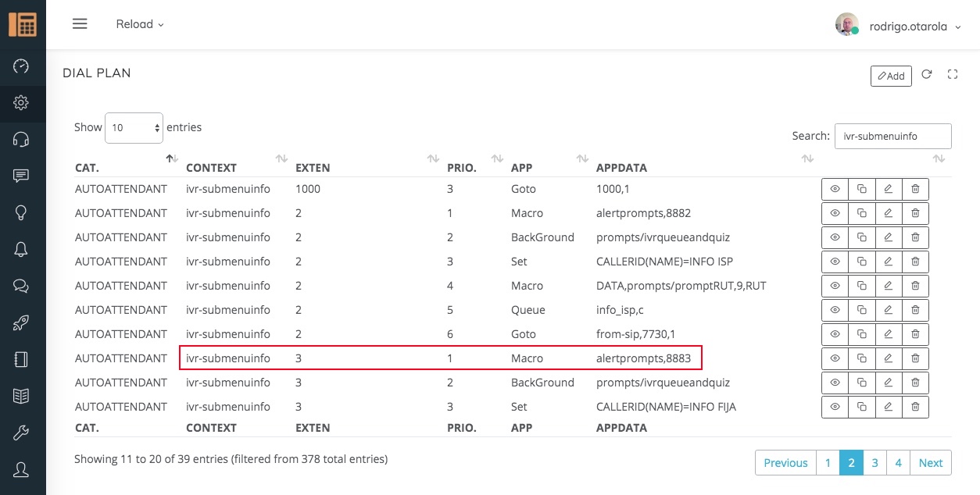Viewport: 980px width, 495px height.
Task: Click the rocket icon in sidebar
Action: tap(22, 322)
